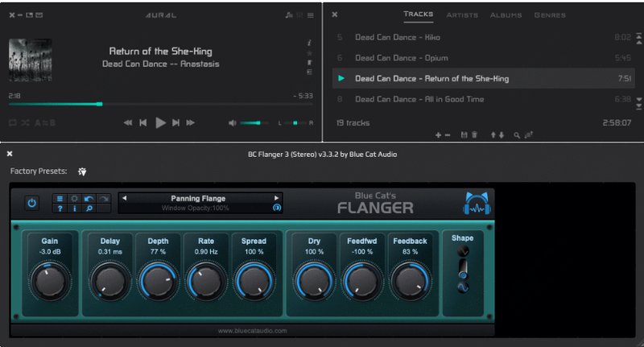
Task: Open the www.bluecataudio.com link
Action: click(x=252, y=330)
